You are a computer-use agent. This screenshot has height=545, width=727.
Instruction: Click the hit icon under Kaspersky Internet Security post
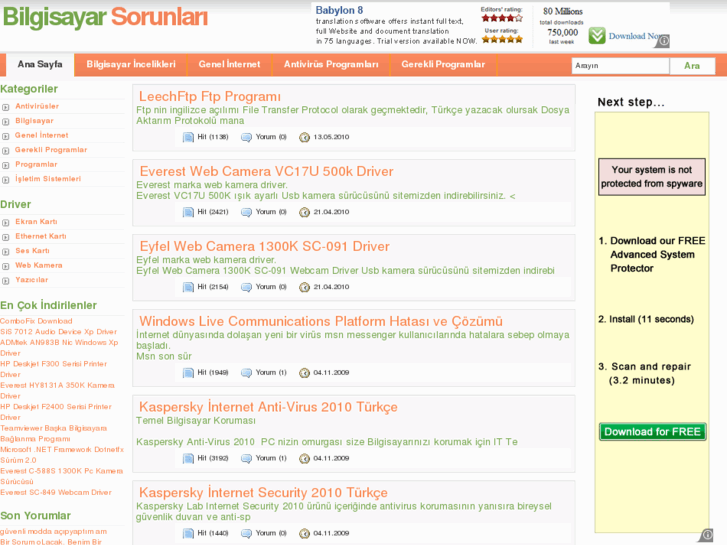click(x=188, y=533)
